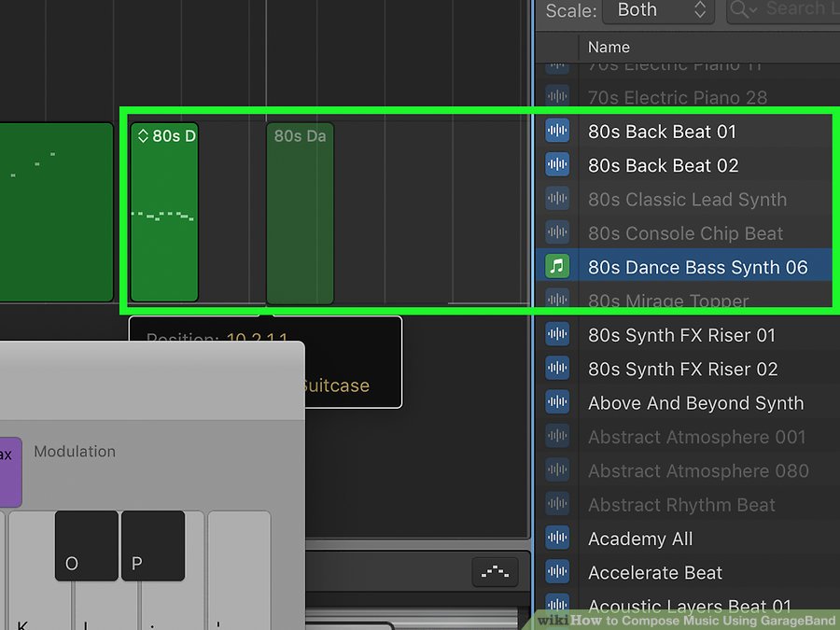Click audio loop icon for 70s Electric Piano 28
Image resolution: width=840 pixels, height=630 pixels.
point(557,96)
